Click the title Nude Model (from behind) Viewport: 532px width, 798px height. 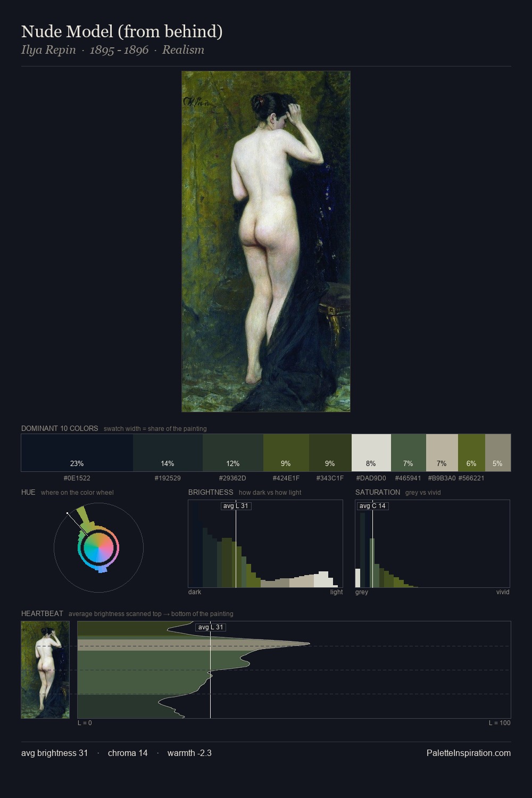(122, 31)
